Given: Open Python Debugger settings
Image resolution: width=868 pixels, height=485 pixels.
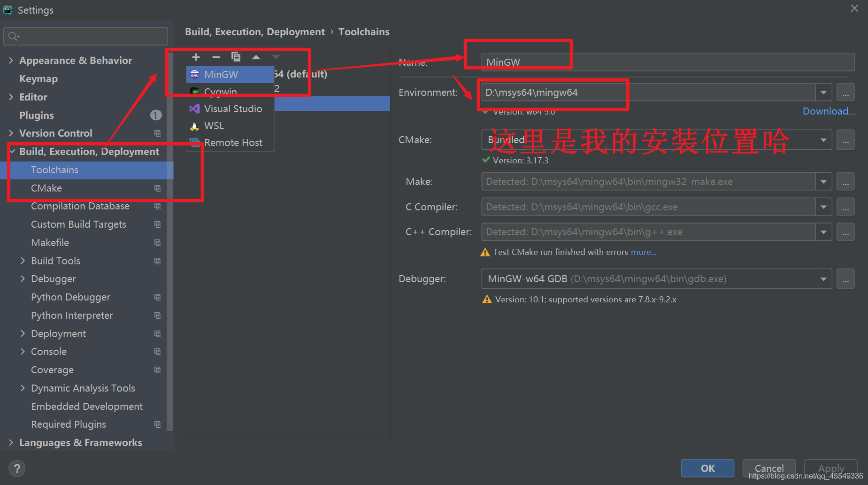Looking at the screenshot, I should click(x=70, y=297).
